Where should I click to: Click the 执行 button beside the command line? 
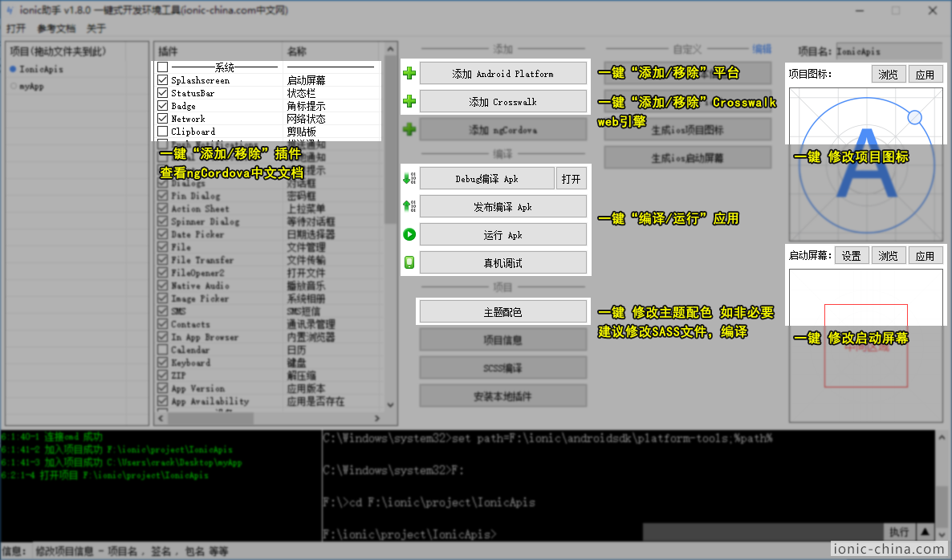tap(898, 531)
